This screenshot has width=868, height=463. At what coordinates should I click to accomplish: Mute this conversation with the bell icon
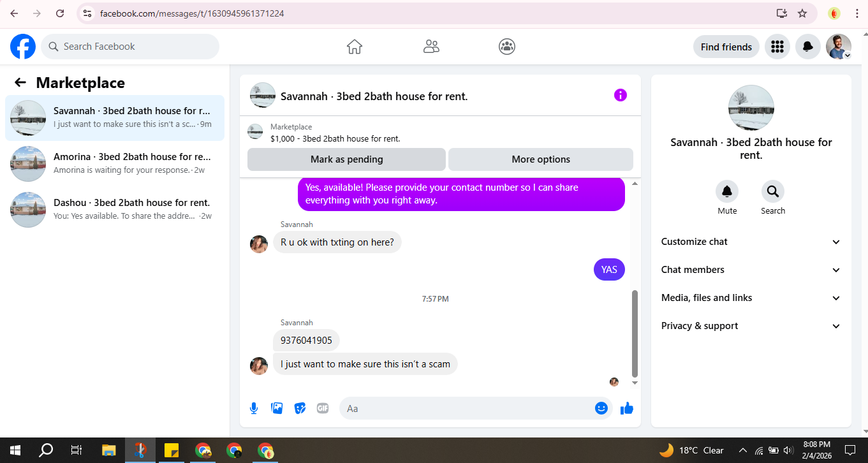click(x=726, y=191)
